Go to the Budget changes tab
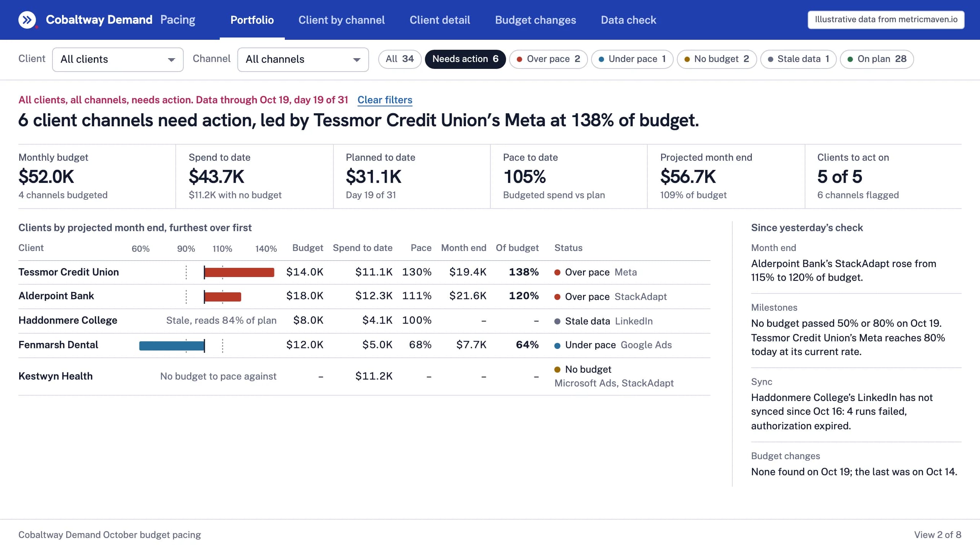The image size is (980, 551). 535,20
